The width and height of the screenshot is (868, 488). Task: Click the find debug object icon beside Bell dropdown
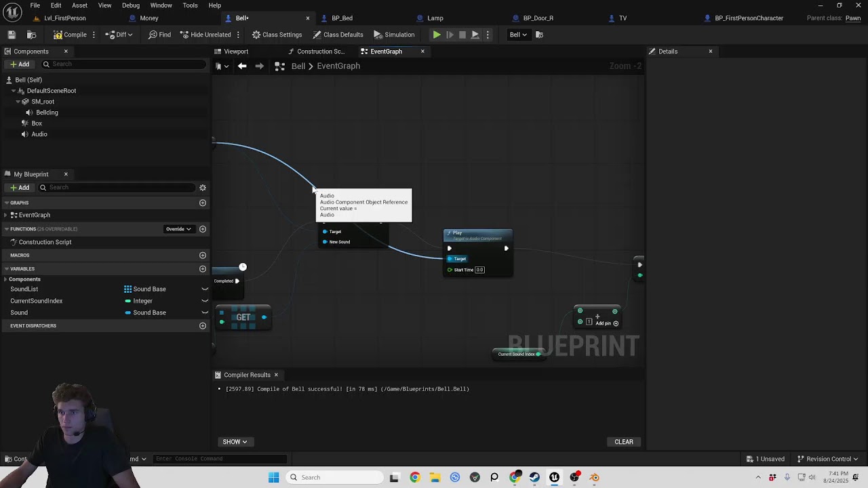coord(539,35)
